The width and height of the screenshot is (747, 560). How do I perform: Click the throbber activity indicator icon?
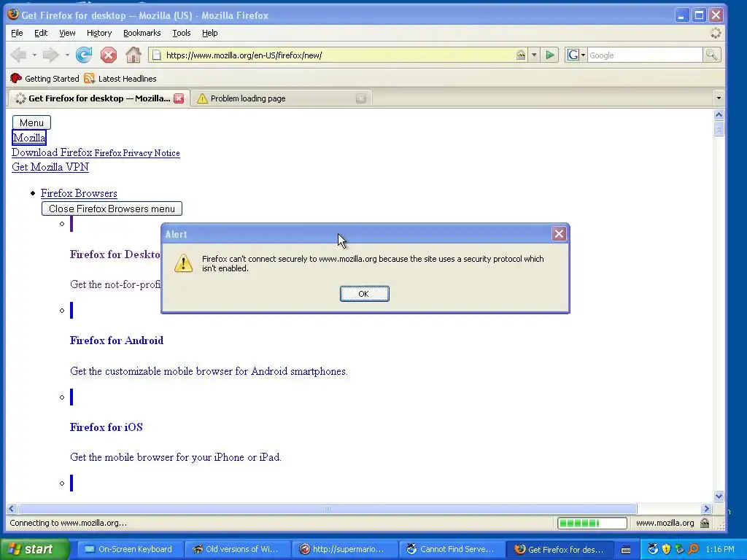click(716, 33)
